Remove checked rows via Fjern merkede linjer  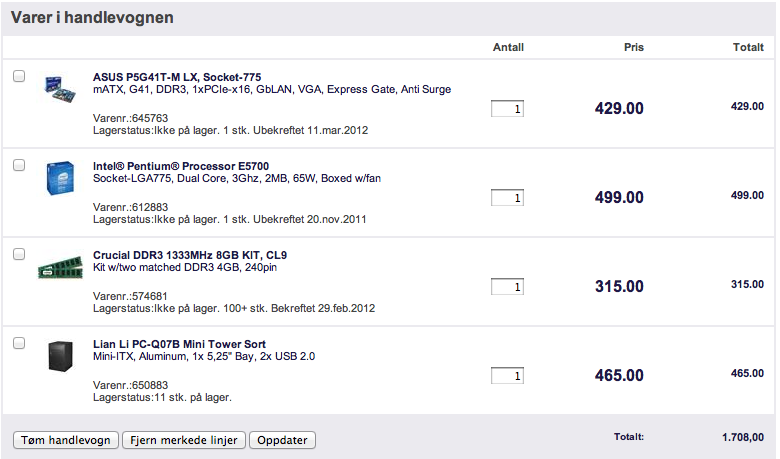tap(184, 440)
